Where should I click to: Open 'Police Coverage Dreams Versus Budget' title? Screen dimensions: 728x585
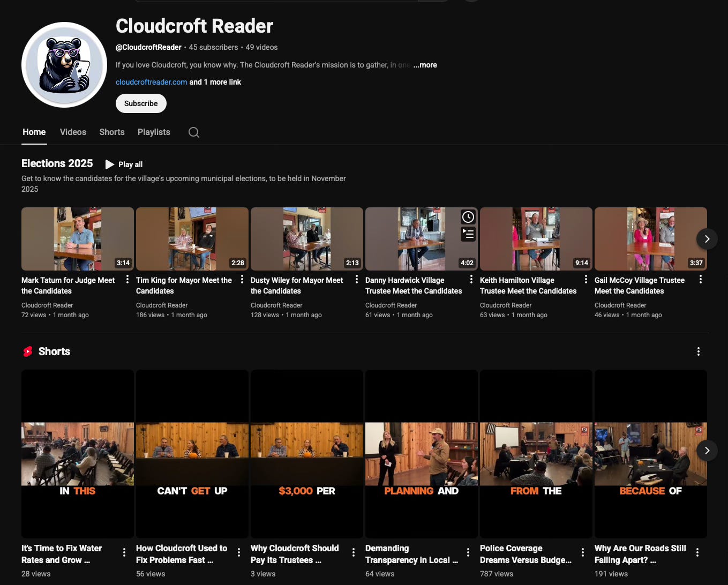526,554
